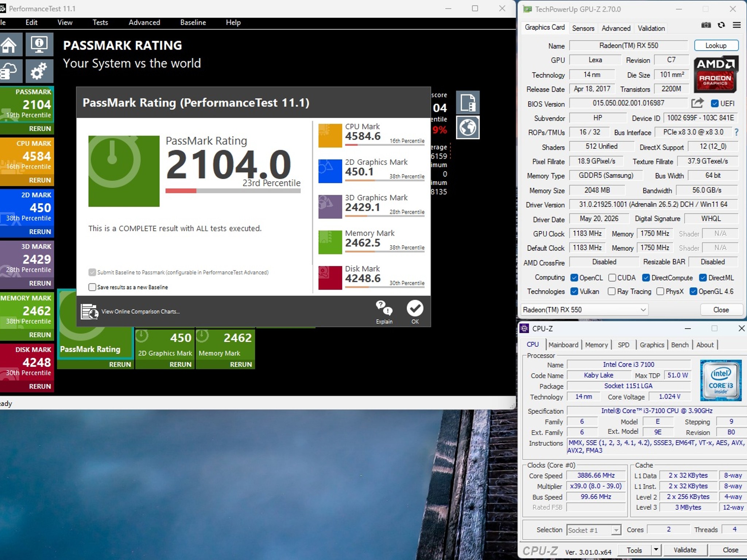
Task: Switch to the Validation tab in GPU-Z
Action: coord(651,28)
